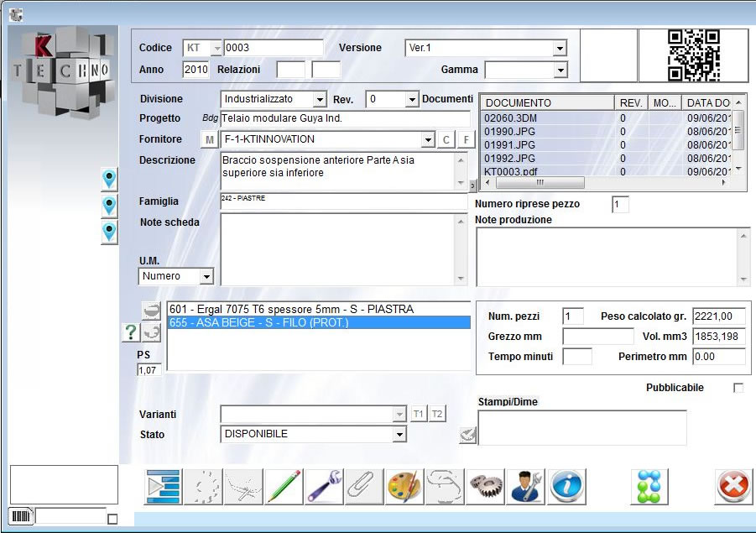The width and height of the screenshot is (756, 533).
Task: Click the Descrizione scroll down arrow
Action: 461,183
